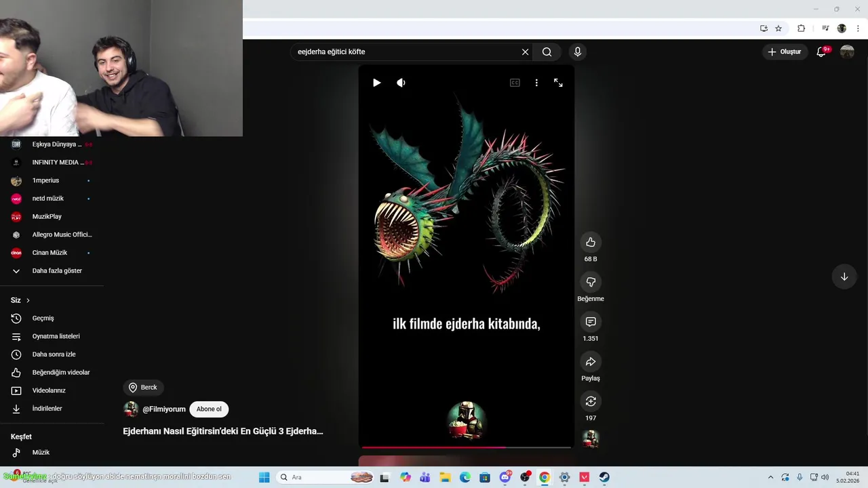Screen dimensions: 868x488
Task: Seek on the red Shorts progress bar
Action: (x=467, y=447)
